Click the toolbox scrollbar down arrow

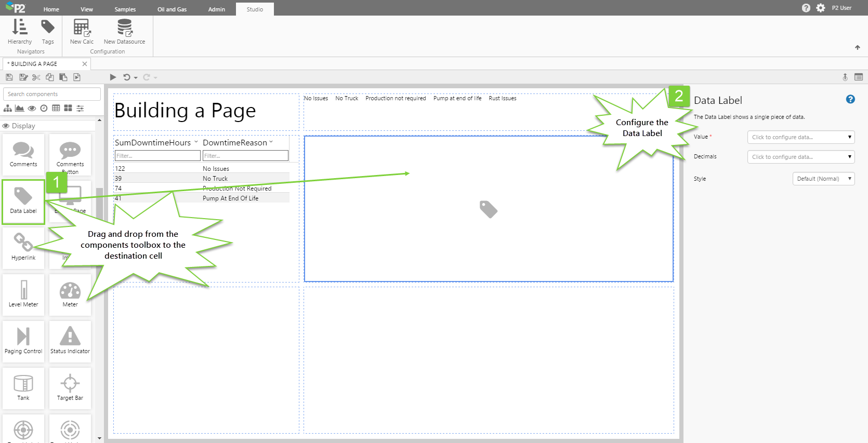[x=99, y=438]
